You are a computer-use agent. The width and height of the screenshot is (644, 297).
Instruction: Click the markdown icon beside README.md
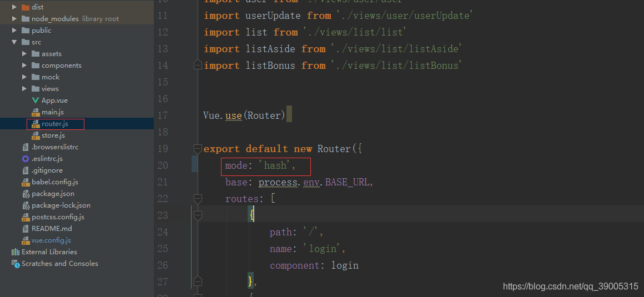click(x=26, y=228)
